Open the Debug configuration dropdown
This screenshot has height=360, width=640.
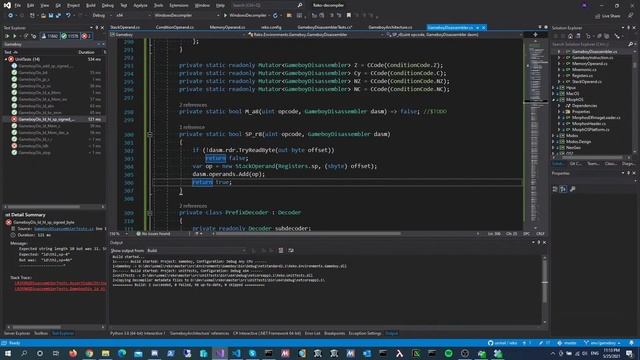click(101, 16)
